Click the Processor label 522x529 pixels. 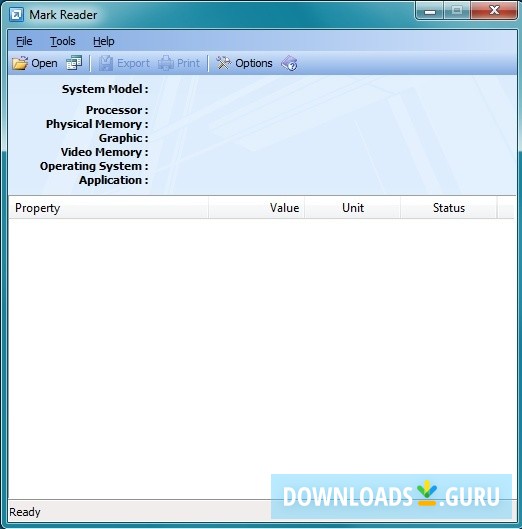tap(117, 110)
